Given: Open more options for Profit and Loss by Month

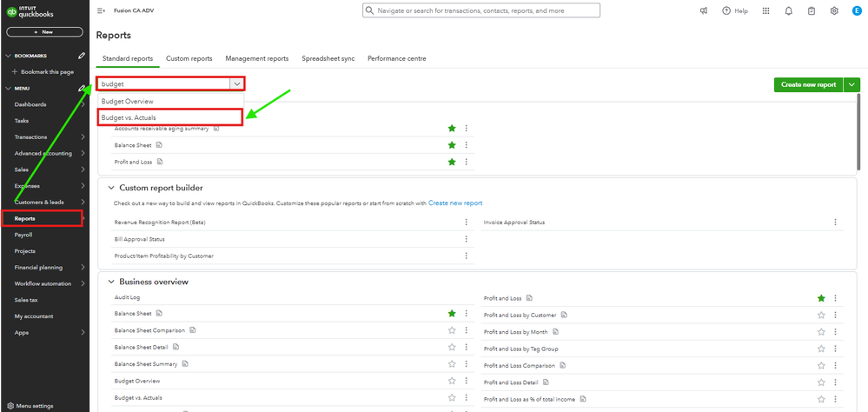Looking at the screenshot, I should [835, 332].
